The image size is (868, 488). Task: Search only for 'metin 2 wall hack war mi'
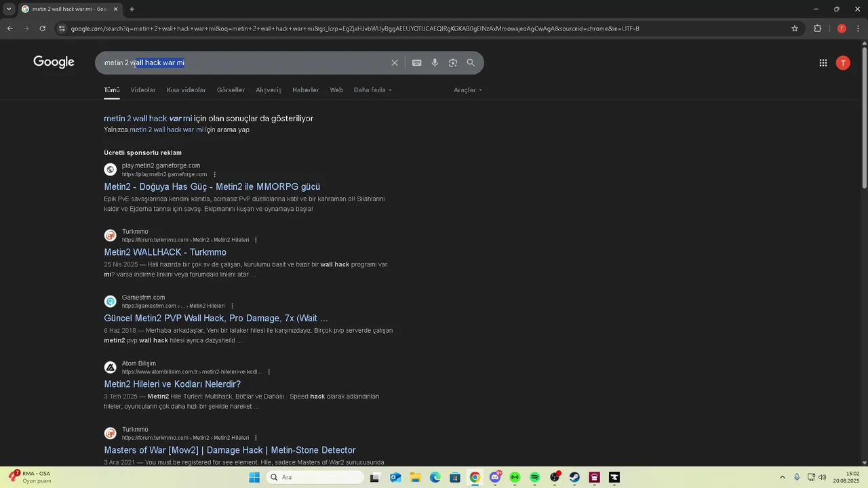click(166, 129)
